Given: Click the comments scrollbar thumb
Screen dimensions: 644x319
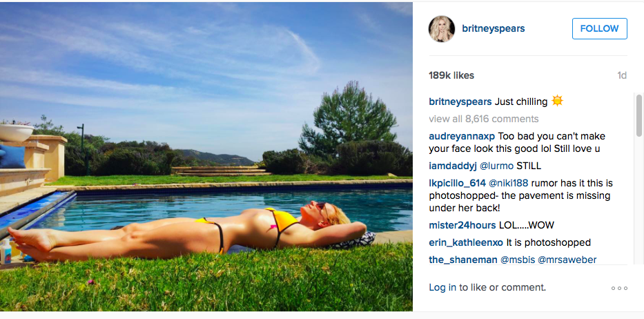Looking at the screenshot, I should (639, 115).
